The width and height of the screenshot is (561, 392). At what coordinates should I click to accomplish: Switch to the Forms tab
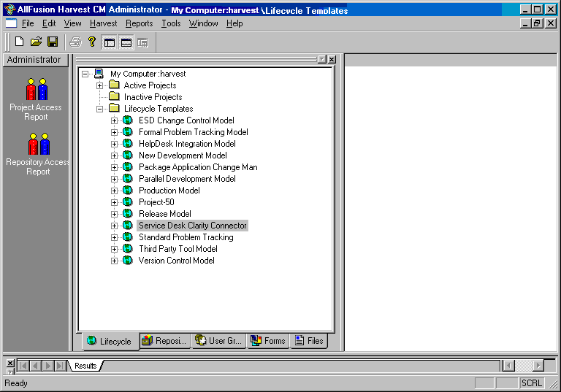click(268, 341)
